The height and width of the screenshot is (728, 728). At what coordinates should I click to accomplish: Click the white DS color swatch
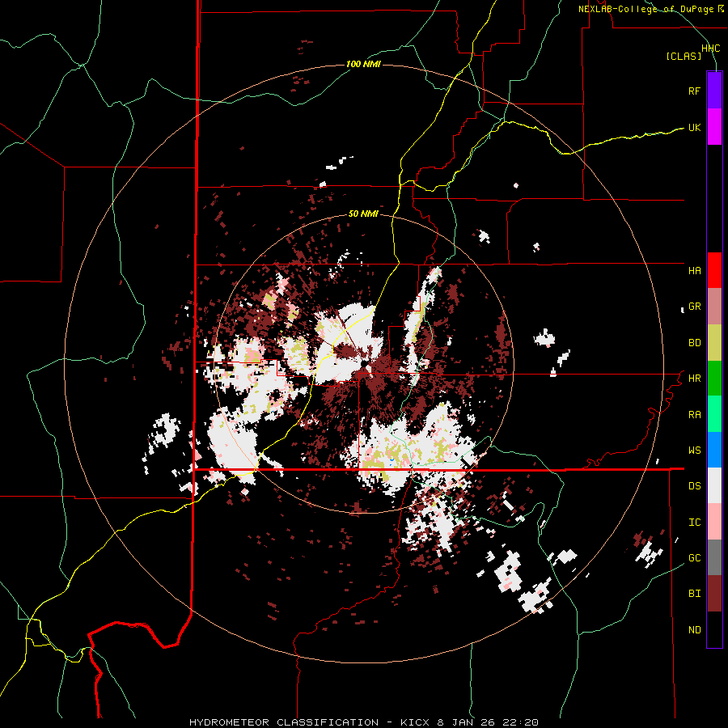pyautogui.click(x=714, y=485)
